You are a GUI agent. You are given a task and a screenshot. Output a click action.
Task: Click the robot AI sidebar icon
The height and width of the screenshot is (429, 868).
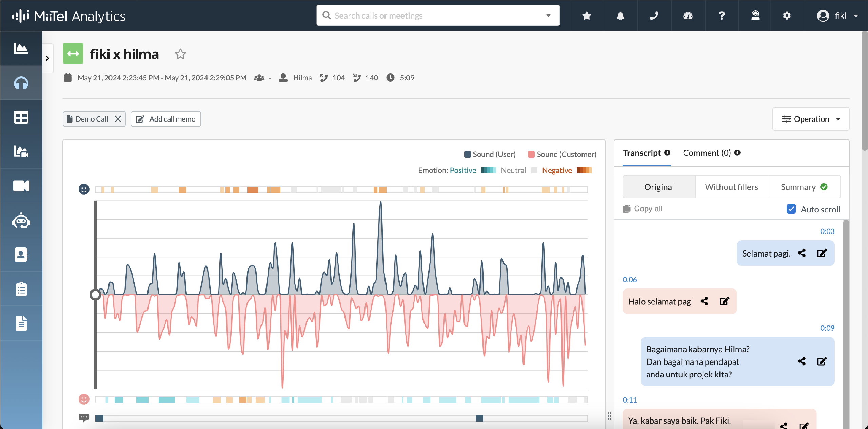click(21, 221)
